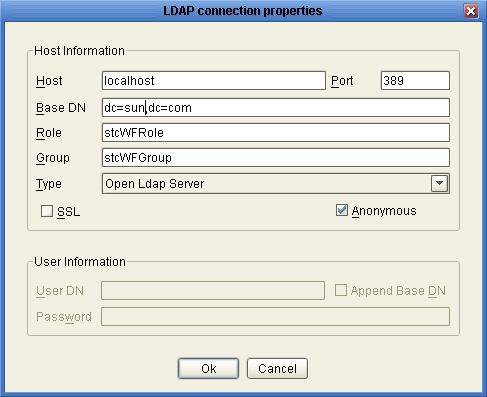Select the Role field with stcWFRole
This screenshot has width=487, height=397.
pos(276,132)
